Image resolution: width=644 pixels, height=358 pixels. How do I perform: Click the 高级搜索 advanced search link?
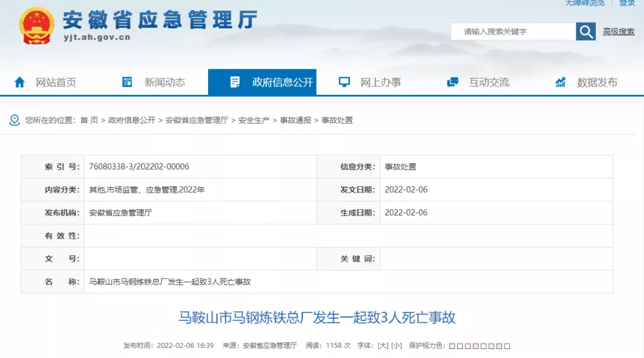tap(618, 32)
